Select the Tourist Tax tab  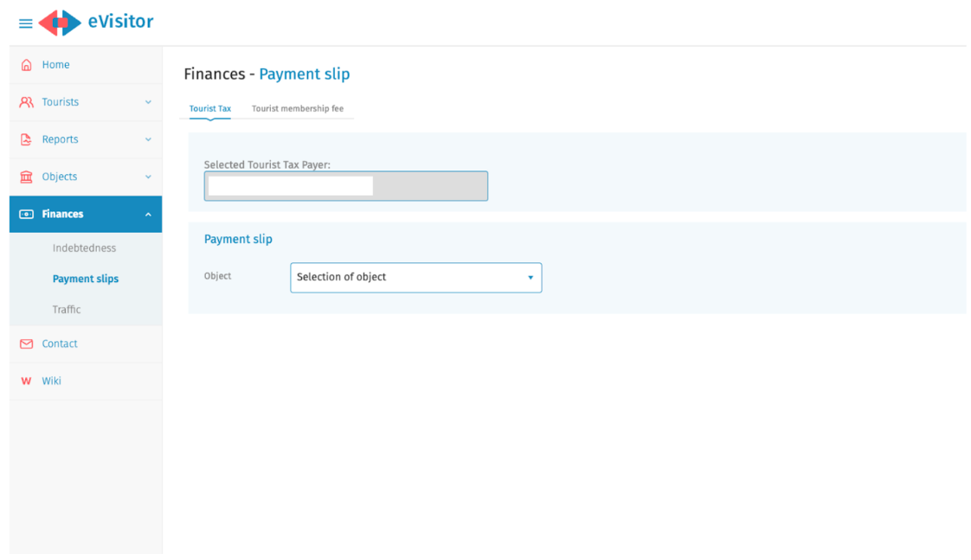pos(210,109)
